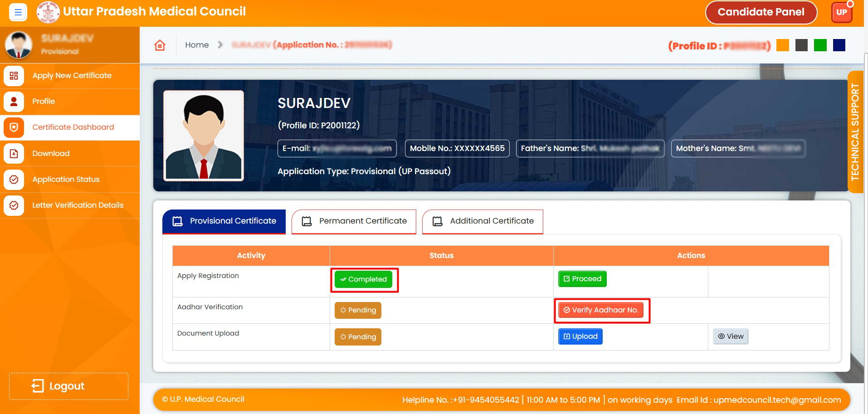This screenshot has width=868, height=414.
Task: Select the Provisional Certificate tab
Action: tap(224, 221)
